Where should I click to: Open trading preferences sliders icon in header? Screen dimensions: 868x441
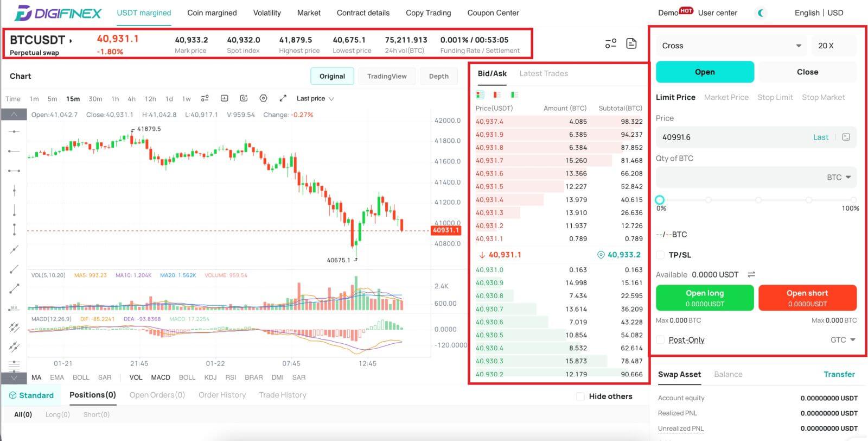tap(611, 43)
